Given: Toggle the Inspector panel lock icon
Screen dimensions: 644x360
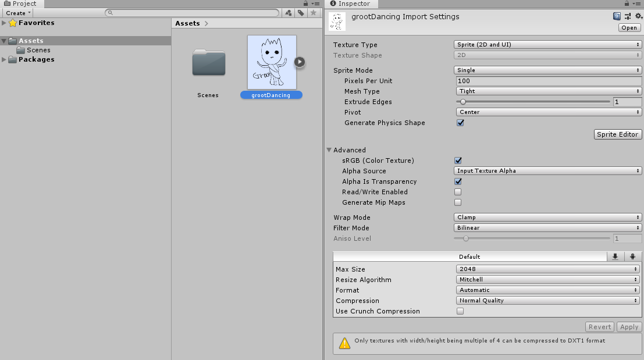Looking at the screenshot, I should (x=627, y=3).
